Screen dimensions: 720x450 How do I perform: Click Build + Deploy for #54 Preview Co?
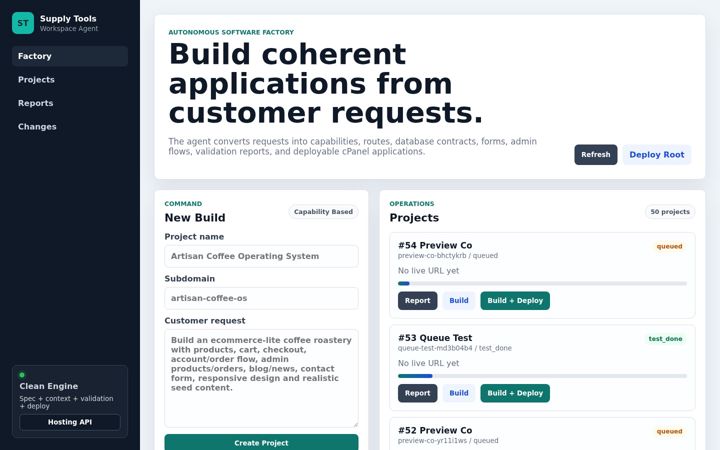pyautogui.click(x=515, y=301)
